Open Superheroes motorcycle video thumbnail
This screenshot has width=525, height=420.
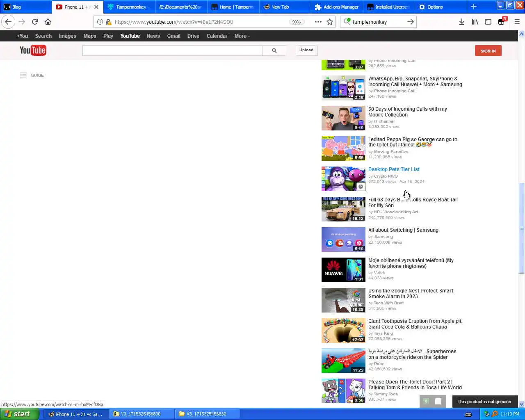pyautogui.click(x=343, y=361)
